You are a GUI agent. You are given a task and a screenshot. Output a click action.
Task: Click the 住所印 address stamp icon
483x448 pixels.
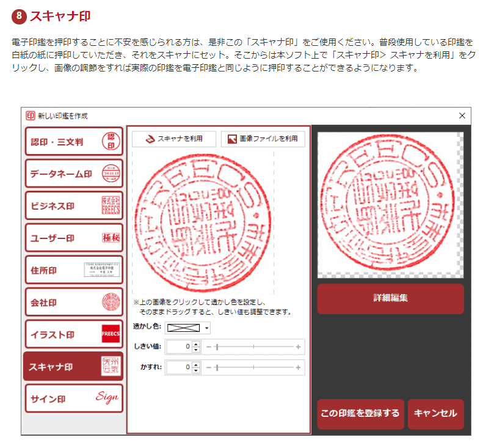pos(102,269)
